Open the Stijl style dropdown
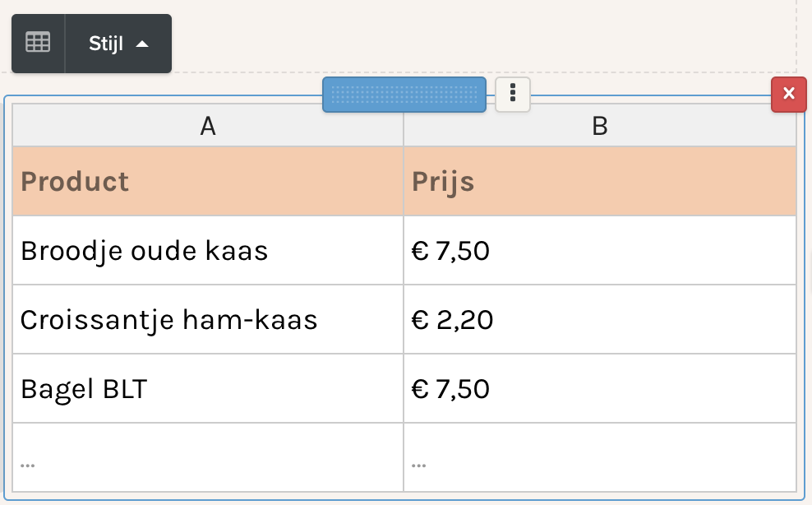The width and height of the screenshot is (812, 505). (x=118, y=44)
